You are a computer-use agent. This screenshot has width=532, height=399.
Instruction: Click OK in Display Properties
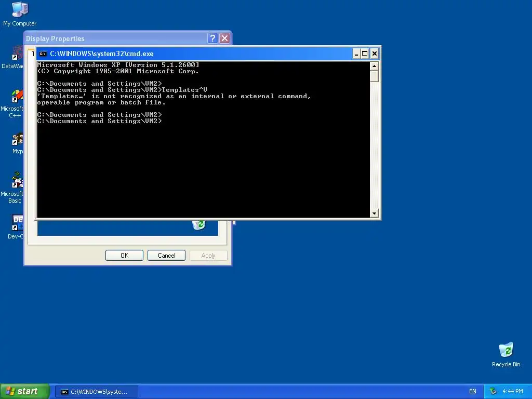point(124,255)
